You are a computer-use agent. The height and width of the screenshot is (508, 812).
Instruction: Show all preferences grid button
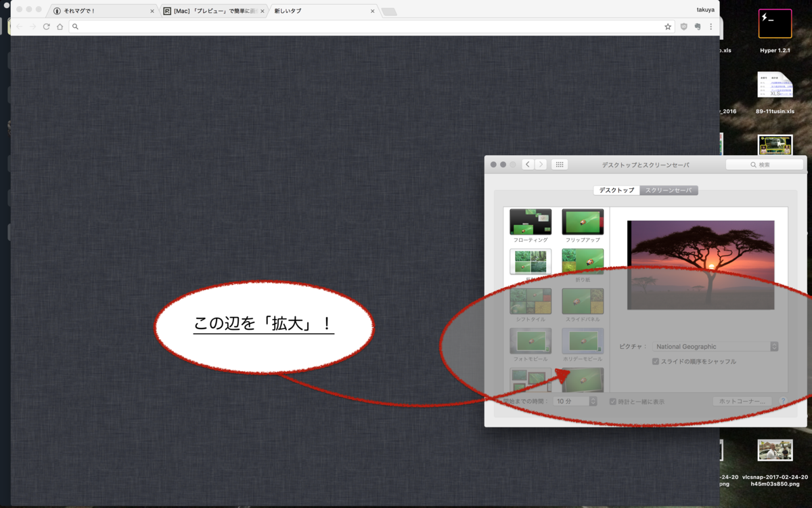(x=559, y=165)
